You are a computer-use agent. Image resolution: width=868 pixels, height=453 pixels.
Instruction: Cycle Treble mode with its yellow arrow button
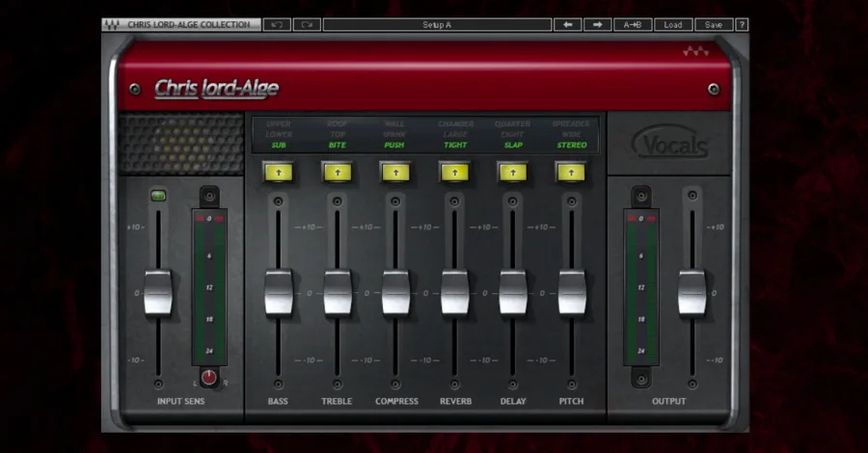(338, 173)
